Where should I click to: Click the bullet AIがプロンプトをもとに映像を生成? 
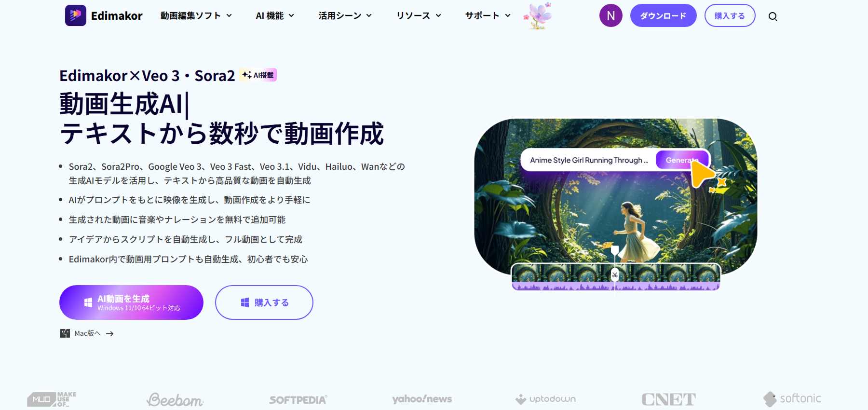(190, 200)
